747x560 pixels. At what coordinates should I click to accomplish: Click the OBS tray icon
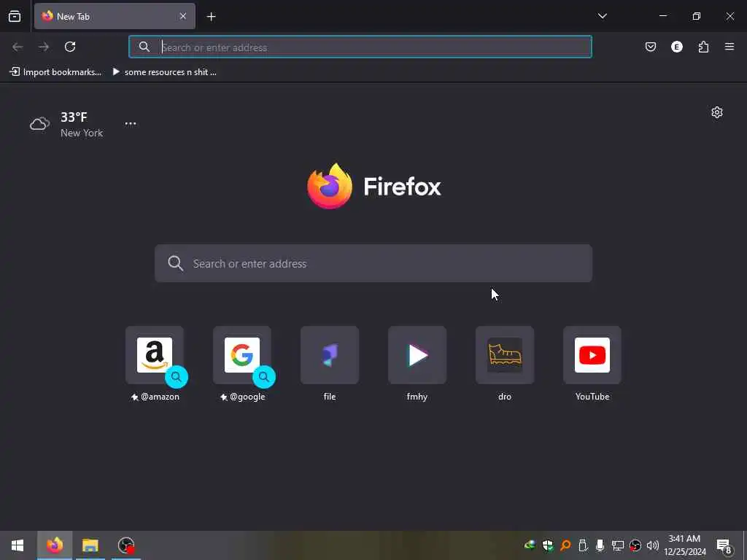coord(635,545)
